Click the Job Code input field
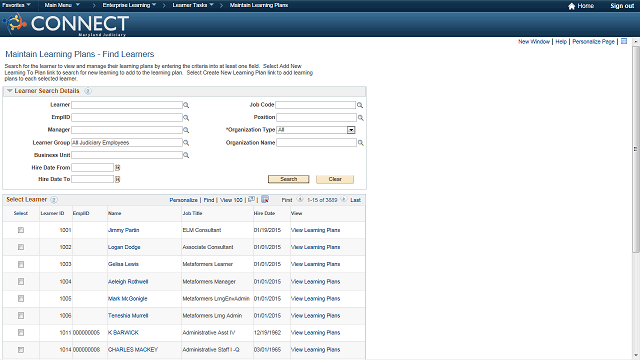This screenshot has width=640, height=360. coord(316,105)
